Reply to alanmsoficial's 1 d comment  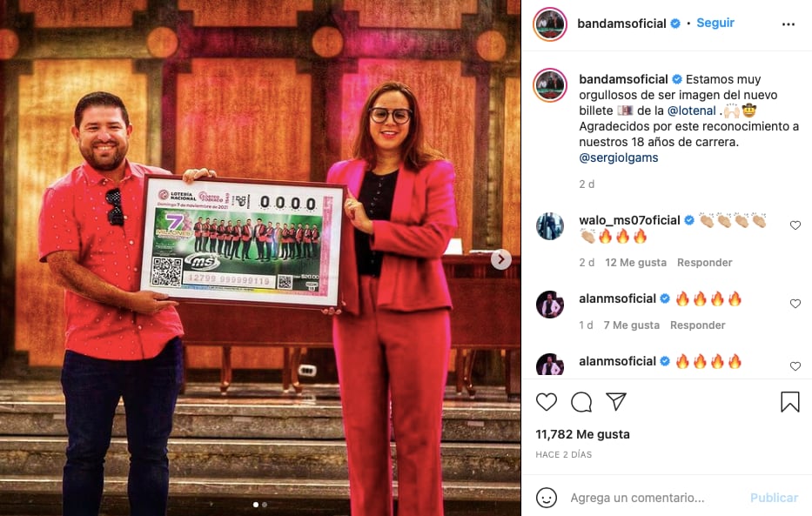click(697, 325)
